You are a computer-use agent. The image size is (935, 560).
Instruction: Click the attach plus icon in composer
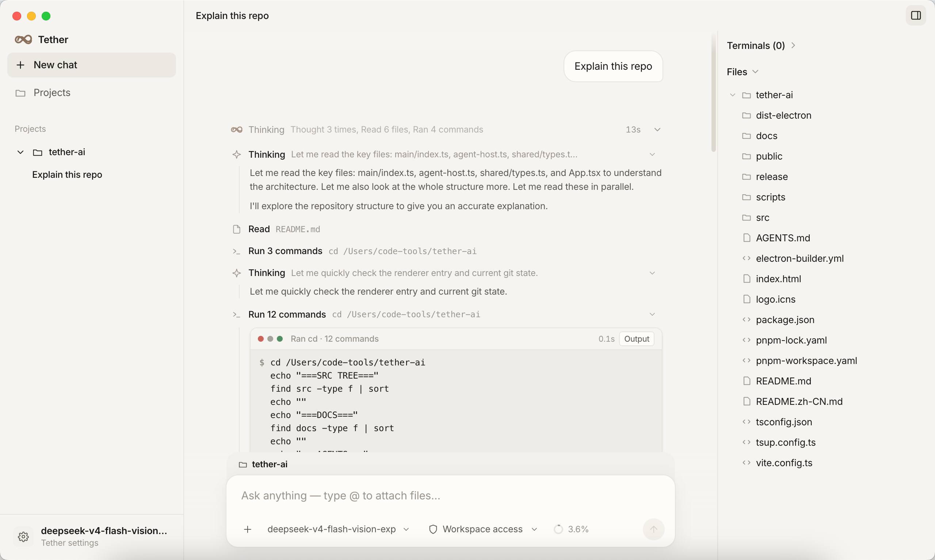(x=248, y=529)
